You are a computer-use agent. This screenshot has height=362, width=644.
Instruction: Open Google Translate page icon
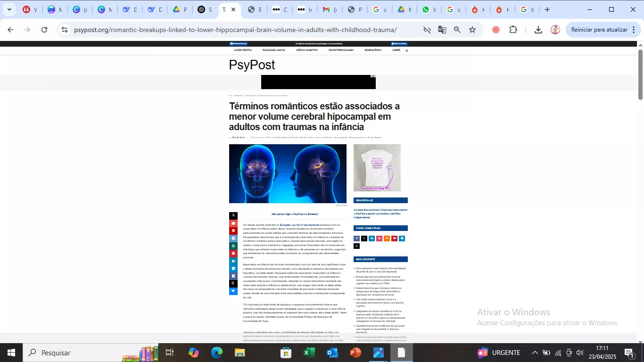442,30
